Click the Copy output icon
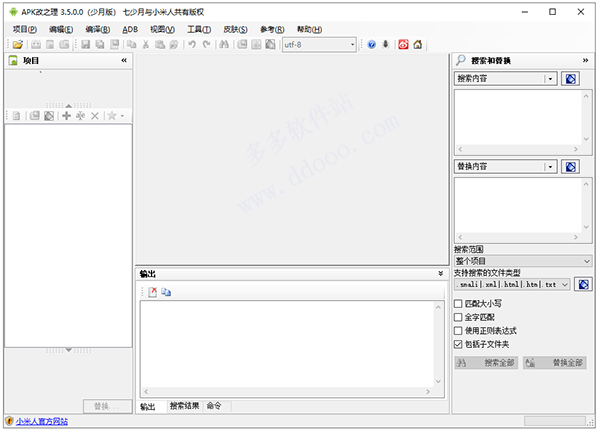This screenshot has height=432, width=600. (166, 293)
